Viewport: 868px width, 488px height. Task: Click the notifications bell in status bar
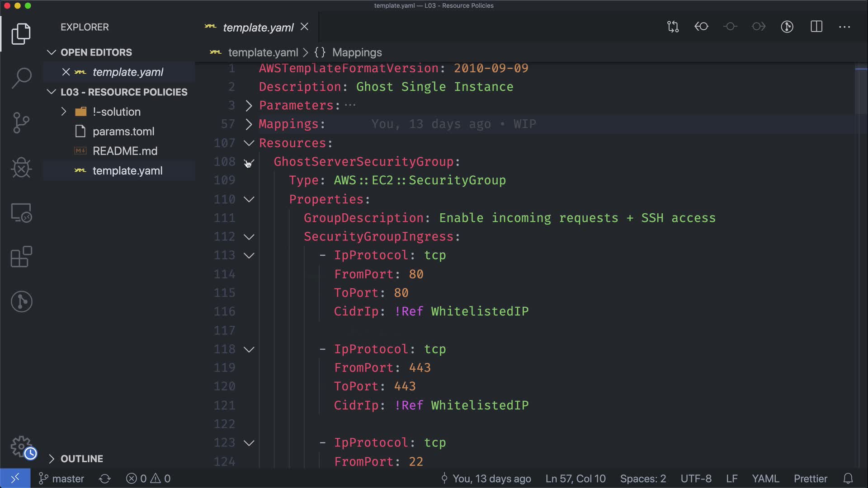pyautogui.click(x=848, y=479)
